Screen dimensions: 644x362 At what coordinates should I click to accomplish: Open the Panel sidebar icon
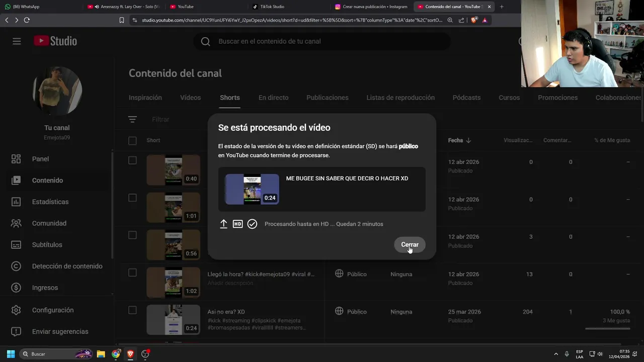pos(16,159)
